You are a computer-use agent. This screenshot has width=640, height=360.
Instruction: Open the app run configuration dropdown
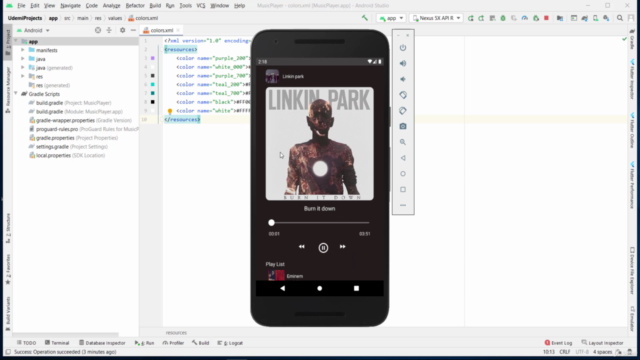pos(391,18)
